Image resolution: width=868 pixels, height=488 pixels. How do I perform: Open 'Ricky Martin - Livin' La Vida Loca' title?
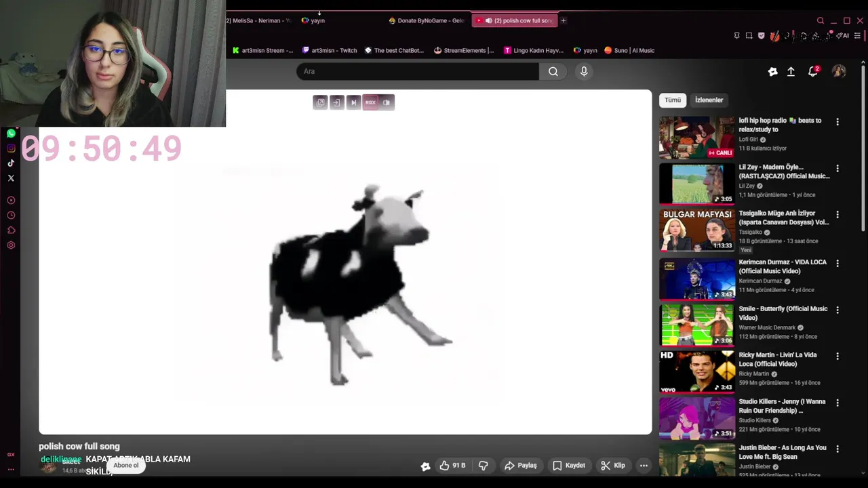point(778,359)
